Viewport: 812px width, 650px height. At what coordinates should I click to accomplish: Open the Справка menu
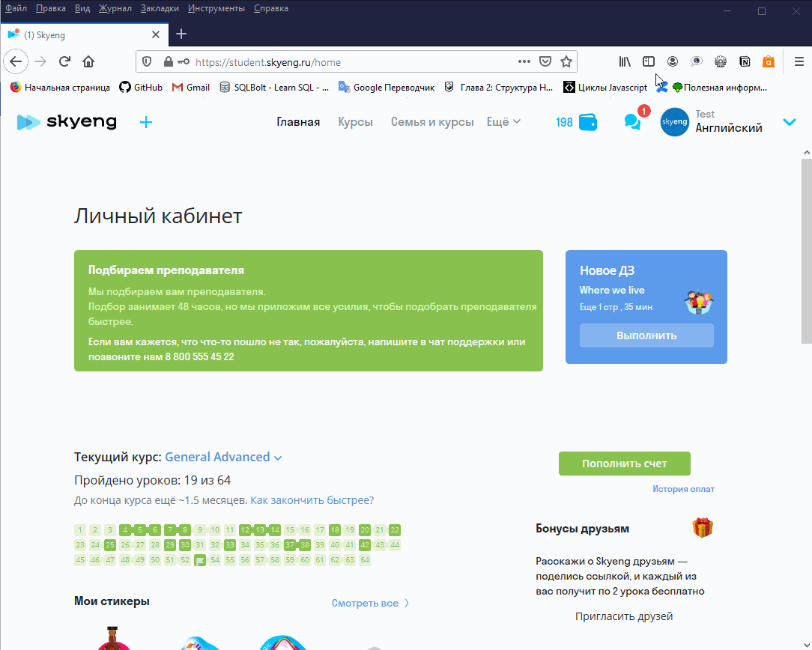coord(271,8)
